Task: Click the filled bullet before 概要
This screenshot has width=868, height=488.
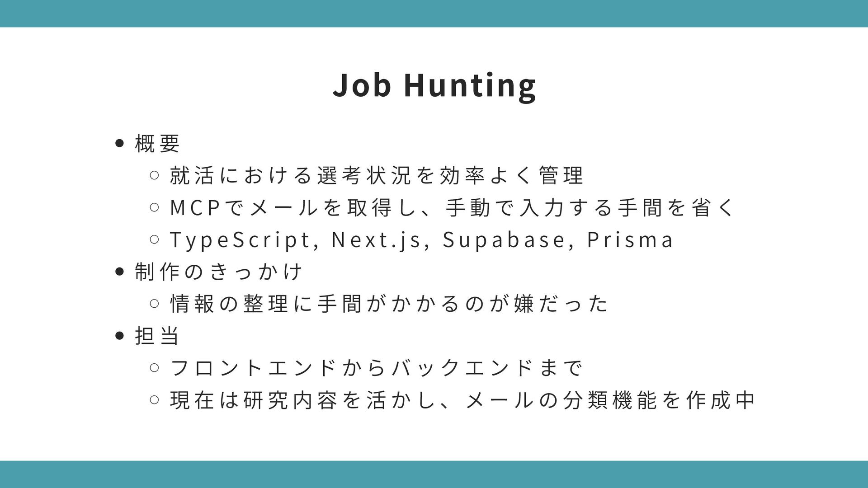Action: (x=119, y=144)
